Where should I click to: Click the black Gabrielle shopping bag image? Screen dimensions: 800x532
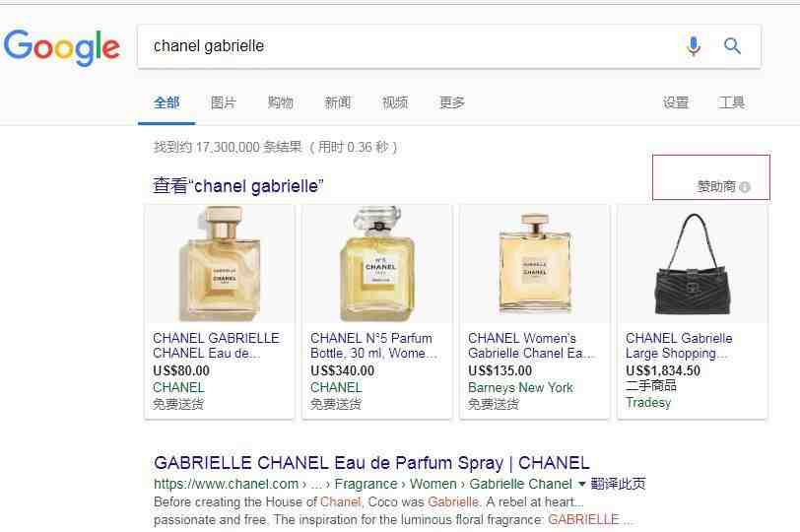pos(693,264)
